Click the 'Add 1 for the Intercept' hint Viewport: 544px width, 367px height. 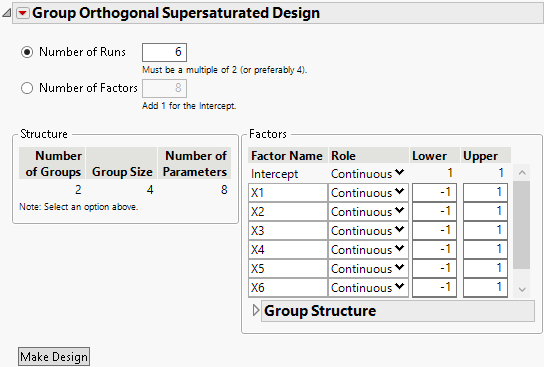pyautogui.click(x=189, y=106)
